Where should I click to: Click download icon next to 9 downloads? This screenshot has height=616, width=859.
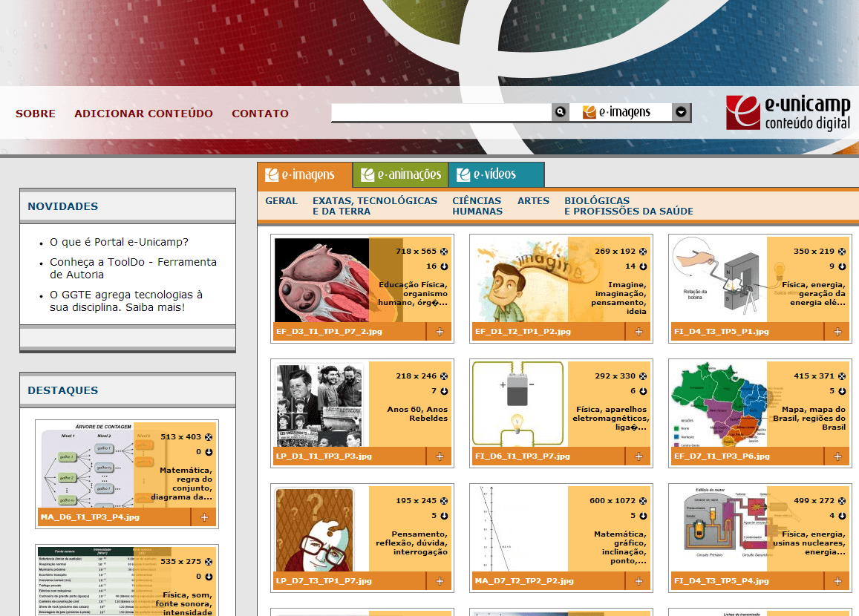pyautogui.click(x=841, y=266)
